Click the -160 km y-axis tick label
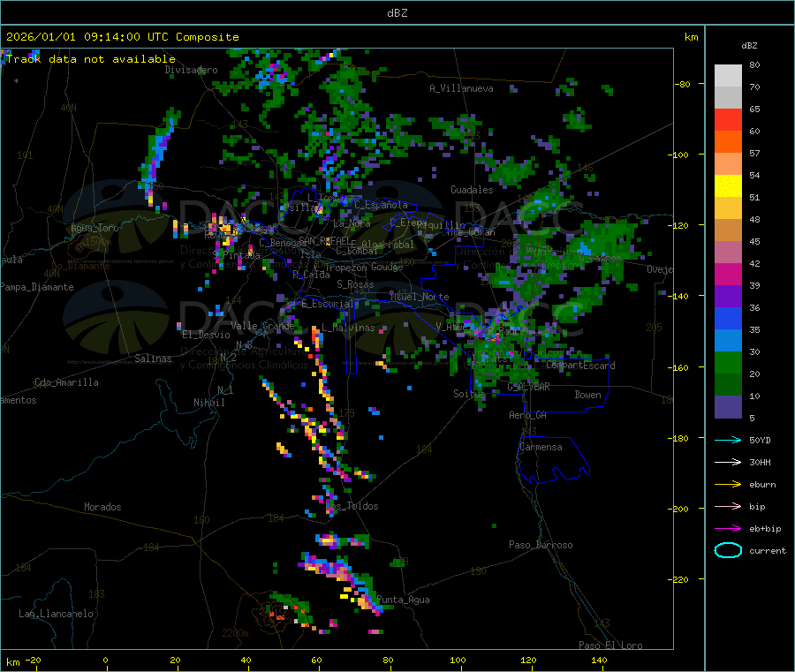The image size is (795, 672). pos(680,367)
